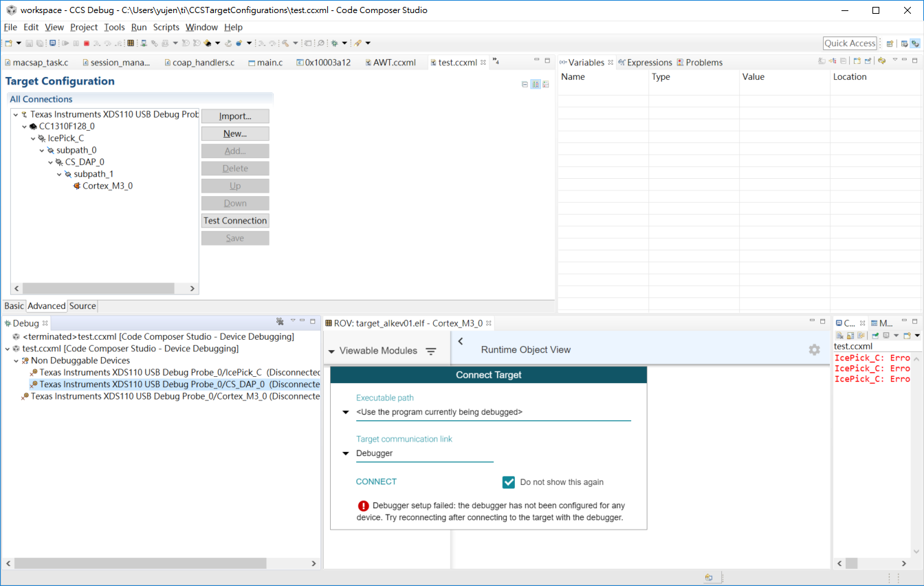
Task: Click the Debug bug icon in toolbar
Action: point(334,43)
